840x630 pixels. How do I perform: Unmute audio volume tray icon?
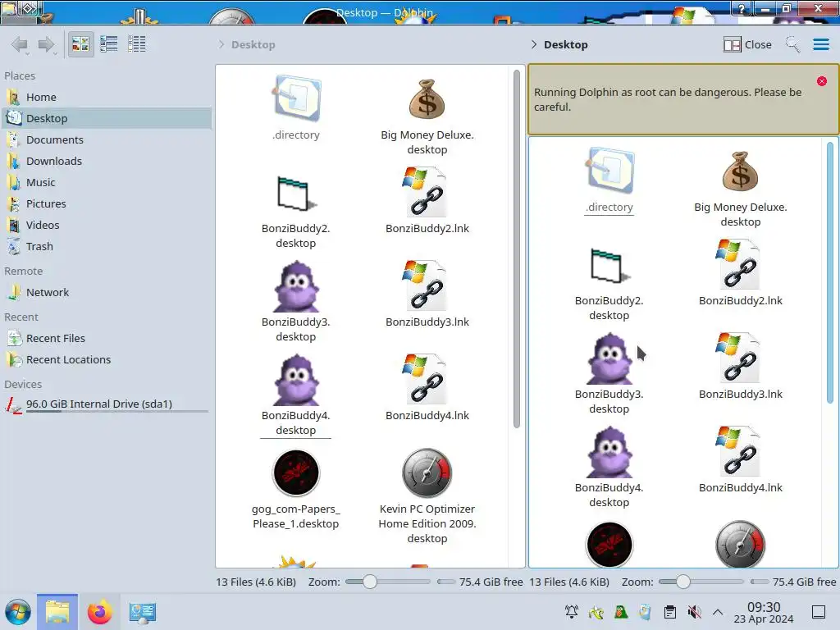pos(694,612)
